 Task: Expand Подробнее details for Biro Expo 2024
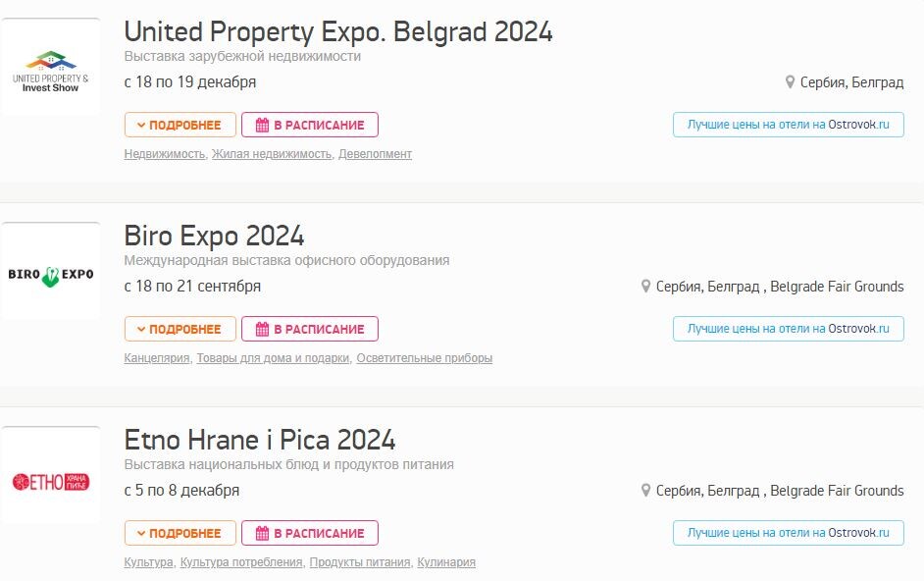click(x=180, y=329)
